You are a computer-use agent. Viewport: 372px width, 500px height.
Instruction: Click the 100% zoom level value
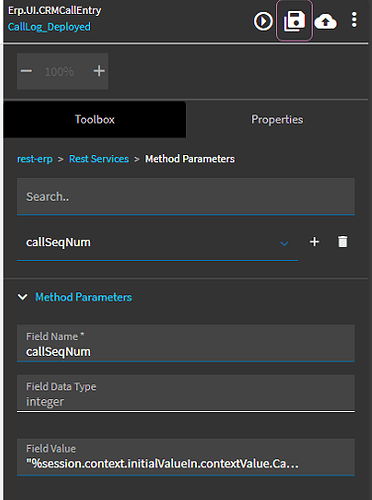click(59, 71)
